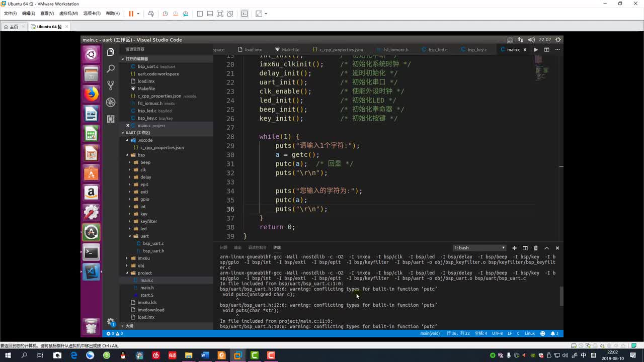The height and width of the screenshot is (362, 644).
Task: Expand the Outline (大纲) section
Action: pyautogui.click(x=166, y=326)
